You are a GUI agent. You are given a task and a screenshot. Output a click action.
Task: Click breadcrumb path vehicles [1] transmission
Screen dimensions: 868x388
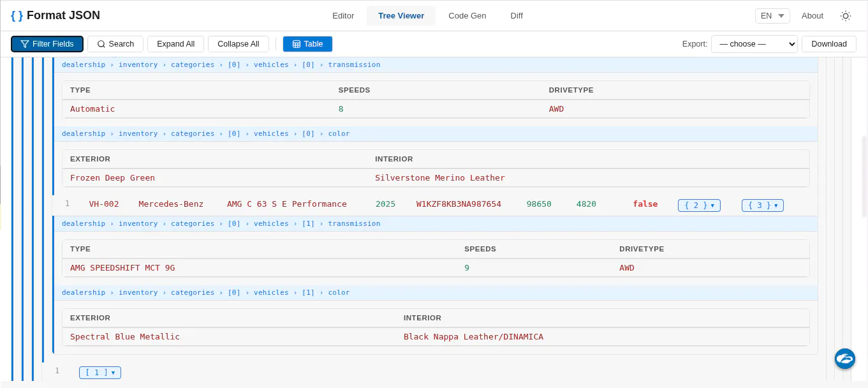click(221, 223)
